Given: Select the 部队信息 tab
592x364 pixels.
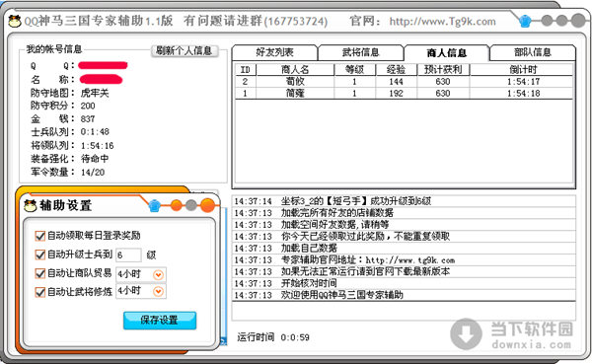Looking at the screenshot, I should [x=533, y=52].
